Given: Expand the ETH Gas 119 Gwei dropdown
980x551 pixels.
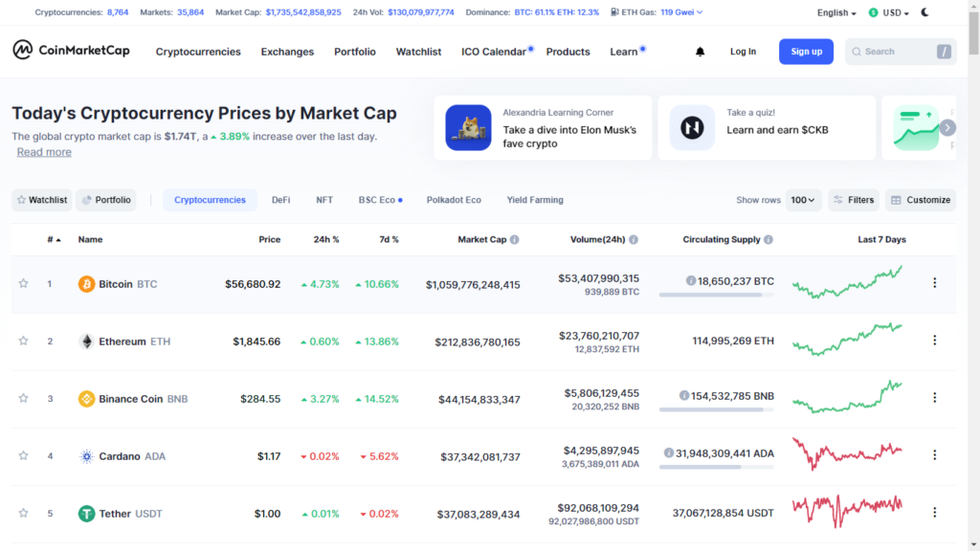Looking at the screenshot, I should click(681, 11).
